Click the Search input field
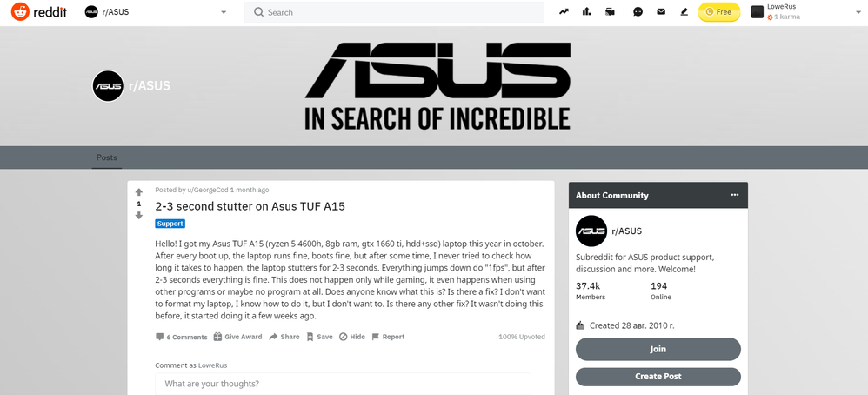 394,12
